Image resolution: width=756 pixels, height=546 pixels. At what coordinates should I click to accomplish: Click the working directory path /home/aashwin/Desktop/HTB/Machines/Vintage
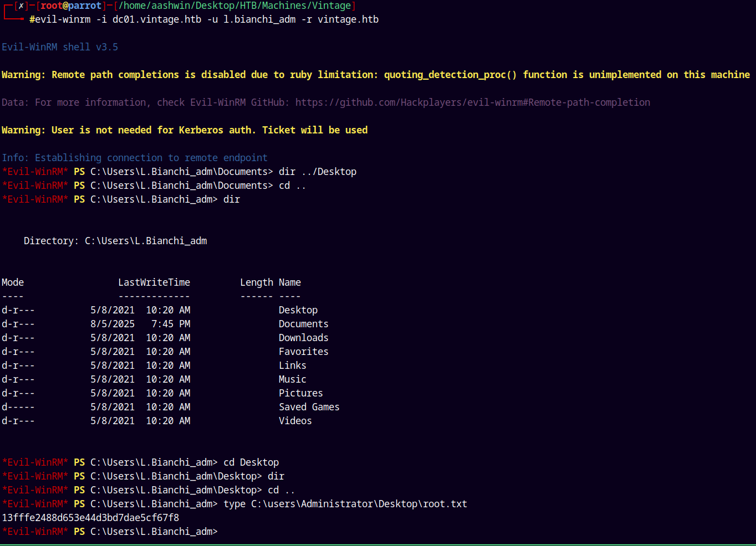(x=234, y=6)
